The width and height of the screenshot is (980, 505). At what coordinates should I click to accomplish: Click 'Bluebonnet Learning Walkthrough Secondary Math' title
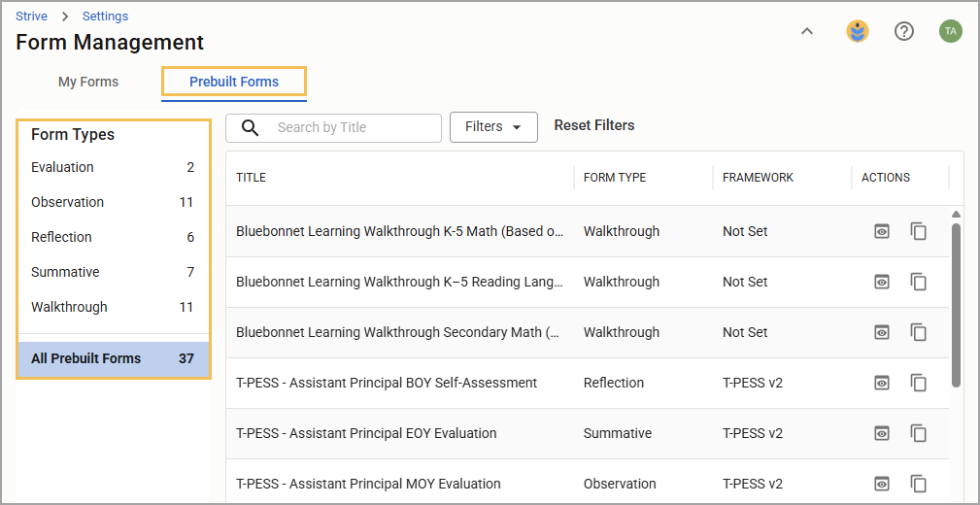pos(397,332)
